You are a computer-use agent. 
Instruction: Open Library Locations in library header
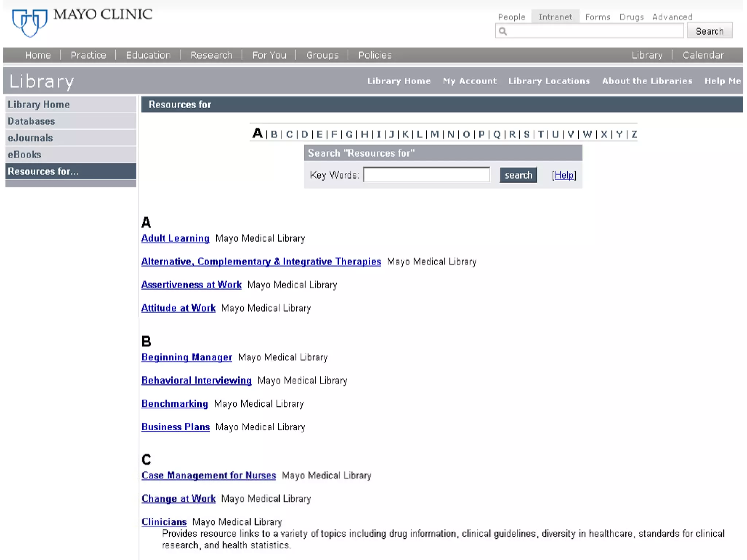(549, 81)
